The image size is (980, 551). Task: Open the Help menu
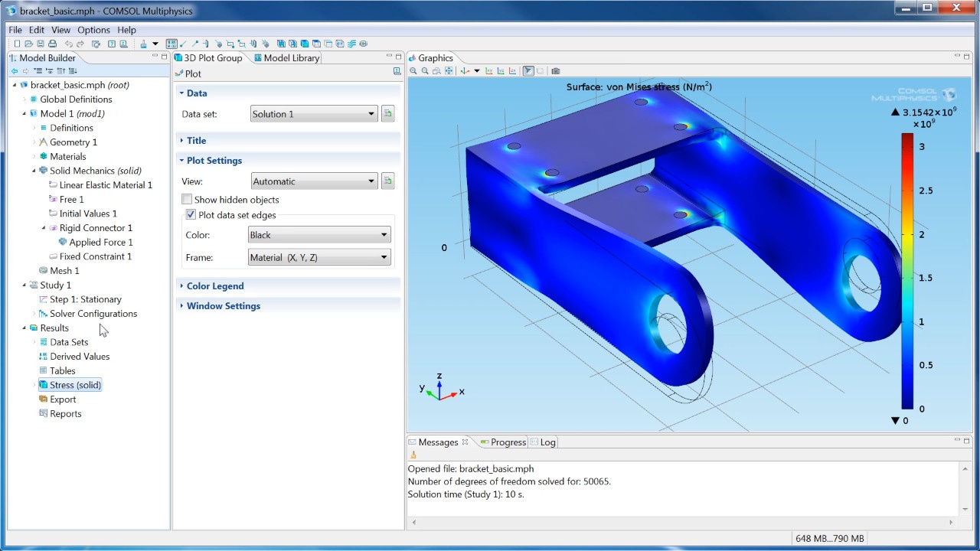click(126, 30)
